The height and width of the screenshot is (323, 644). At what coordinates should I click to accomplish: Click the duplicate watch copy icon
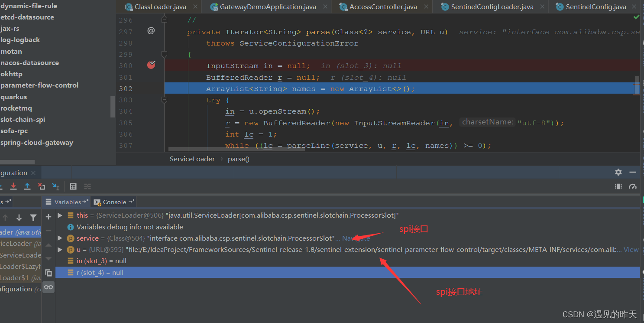click(x=49, y=273)
